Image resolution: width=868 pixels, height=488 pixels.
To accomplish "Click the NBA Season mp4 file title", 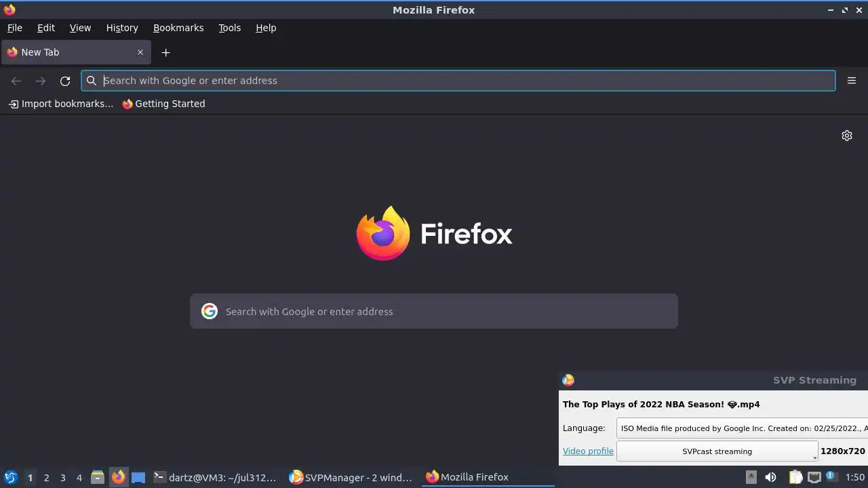I will pyautogui.click(x=661, y=404).
